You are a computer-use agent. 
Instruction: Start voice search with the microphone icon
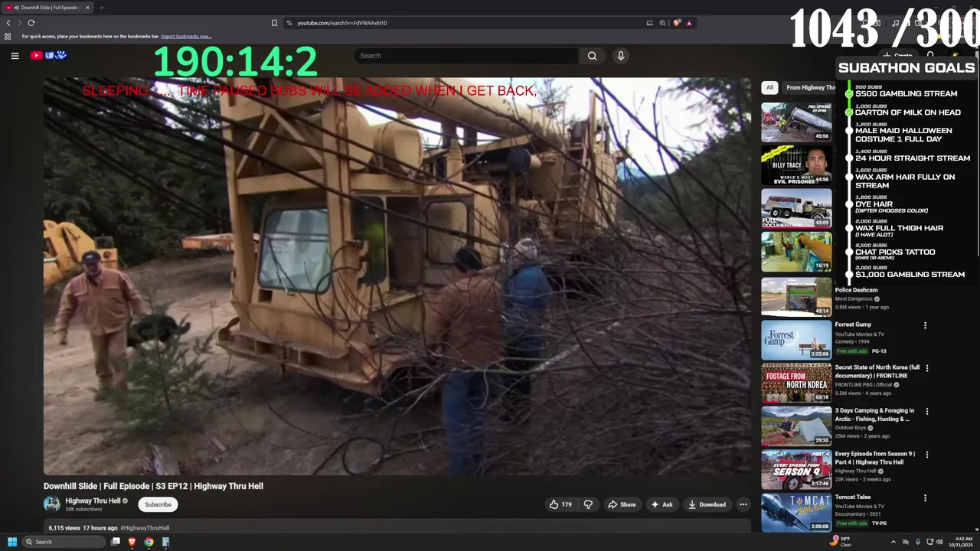[621, 56]
